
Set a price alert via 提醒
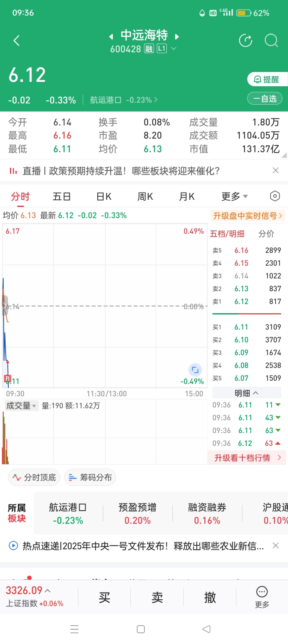[x=267, y=80]
